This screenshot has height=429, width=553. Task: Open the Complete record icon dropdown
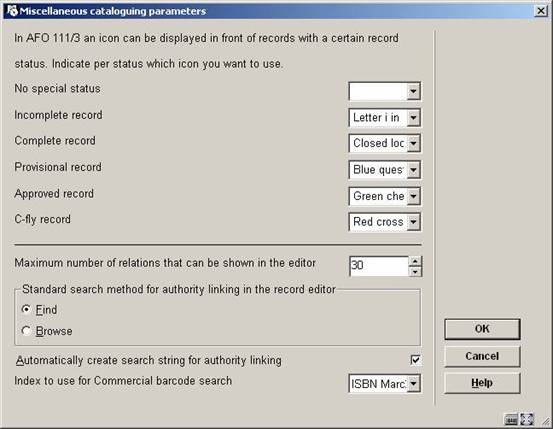pos(413,144)
